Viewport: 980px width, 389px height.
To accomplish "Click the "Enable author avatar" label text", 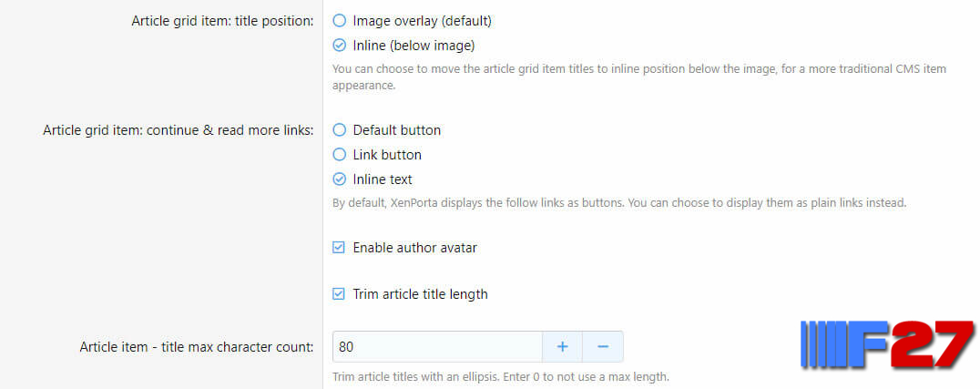I will click(x=415, y=248).
